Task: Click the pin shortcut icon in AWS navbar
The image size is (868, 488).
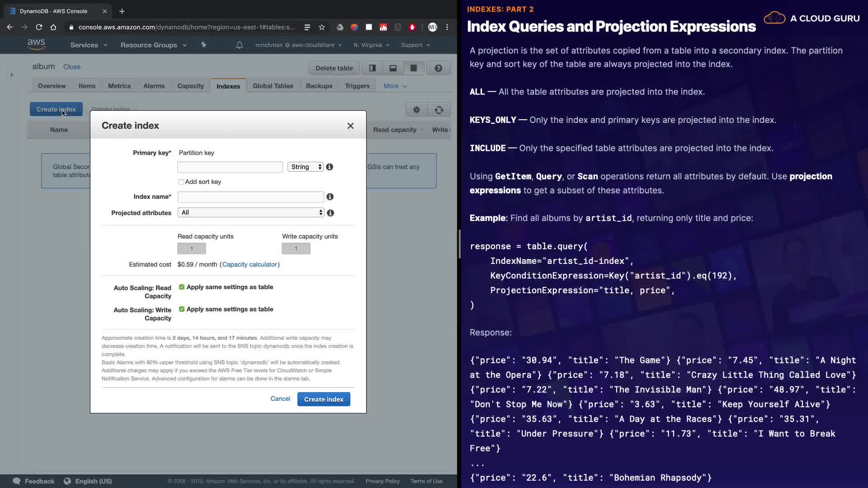Action: click(x=203, y=45)
